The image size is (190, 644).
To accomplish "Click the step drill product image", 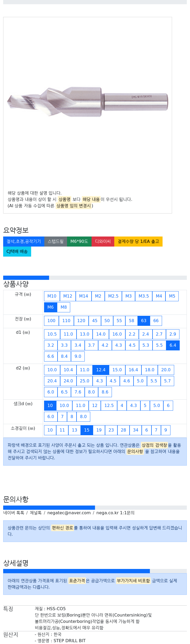I will [x=88, y=102].
